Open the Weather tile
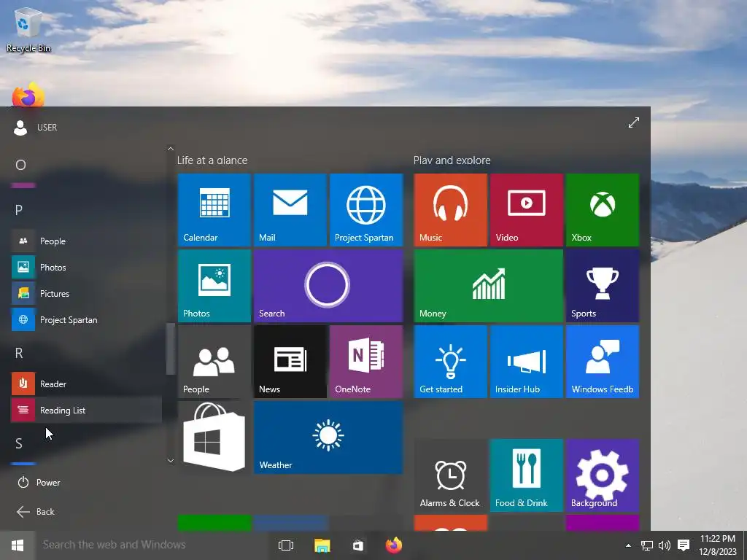The height and width of the screenshot is (560, 747). click(328, 437)
